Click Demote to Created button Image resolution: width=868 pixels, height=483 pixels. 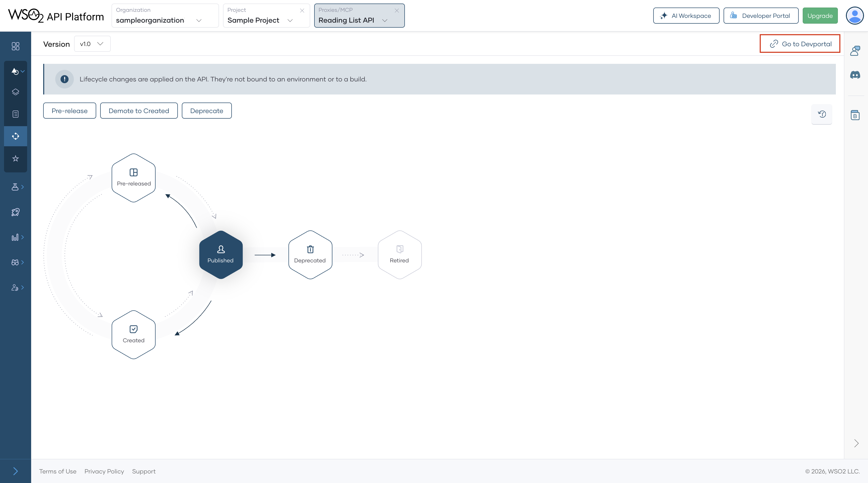click(x=138, y=111)
